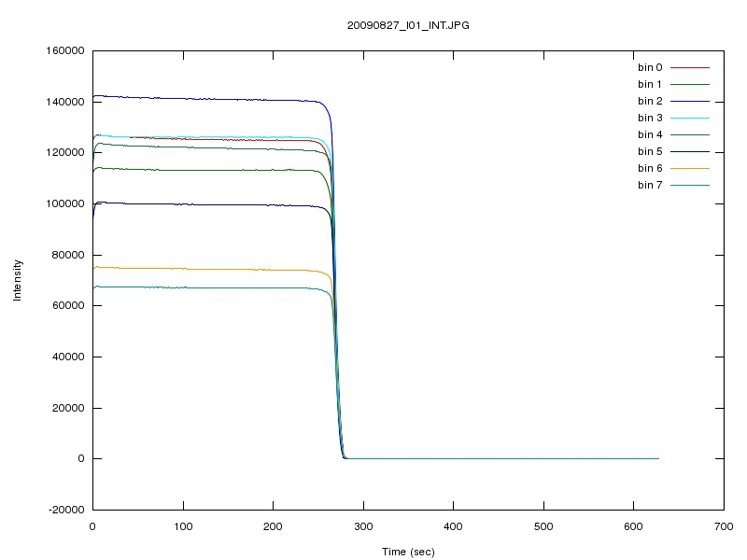Click the 'bin 2' legend label
Screen dimensions: 747x560
(650, 101)
